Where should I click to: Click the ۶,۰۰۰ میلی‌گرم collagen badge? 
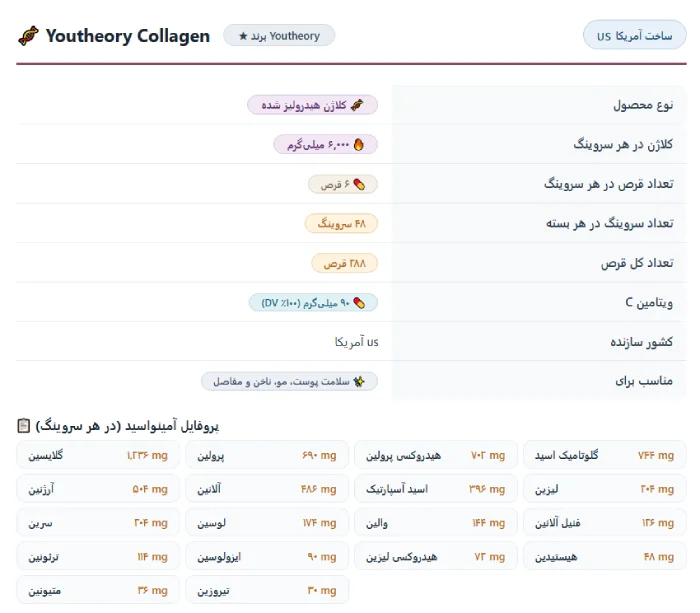pyautogui.click(x=325, y=145)
